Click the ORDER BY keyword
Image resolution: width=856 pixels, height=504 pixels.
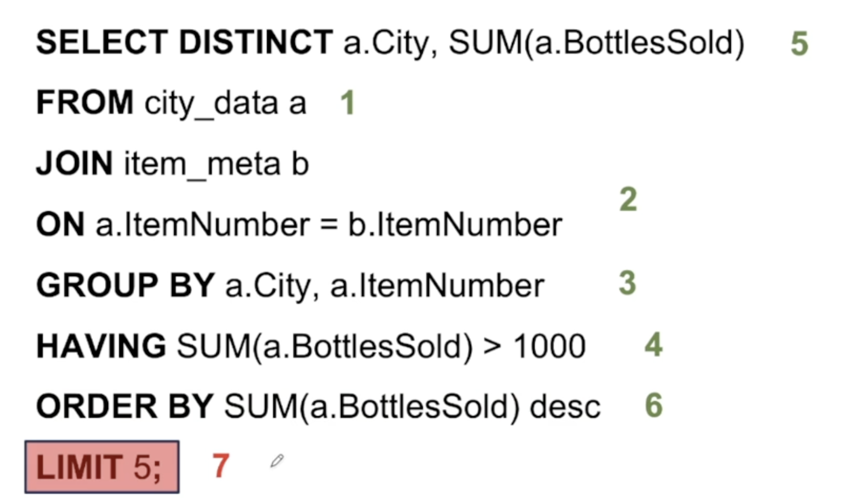pos(125,406)
